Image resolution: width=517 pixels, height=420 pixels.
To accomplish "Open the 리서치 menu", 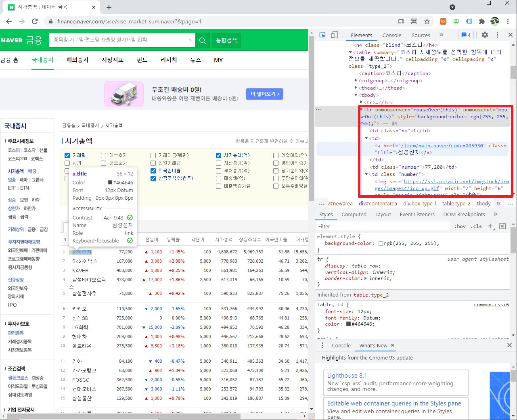I will point(169,60).
